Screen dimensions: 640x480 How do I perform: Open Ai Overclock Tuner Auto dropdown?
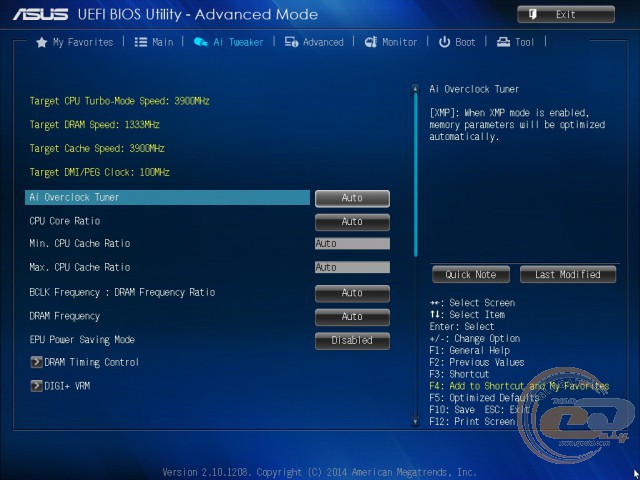(x=352, y=198)
